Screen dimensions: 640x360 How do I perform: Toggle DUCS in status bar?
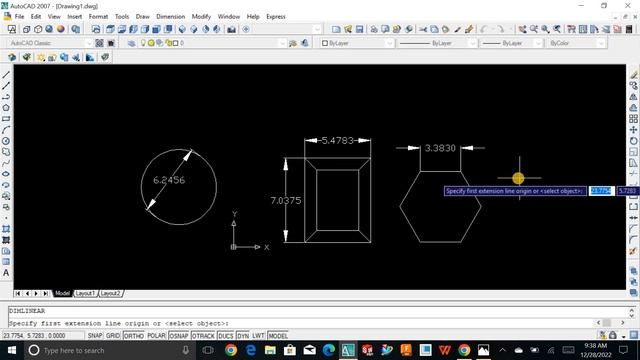click(x=225, y=336)
